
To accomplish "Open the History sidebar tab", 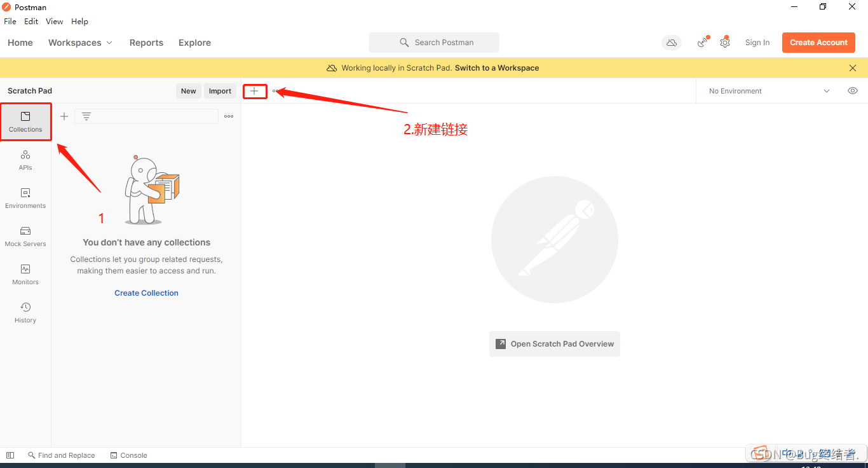I will 25,312.
